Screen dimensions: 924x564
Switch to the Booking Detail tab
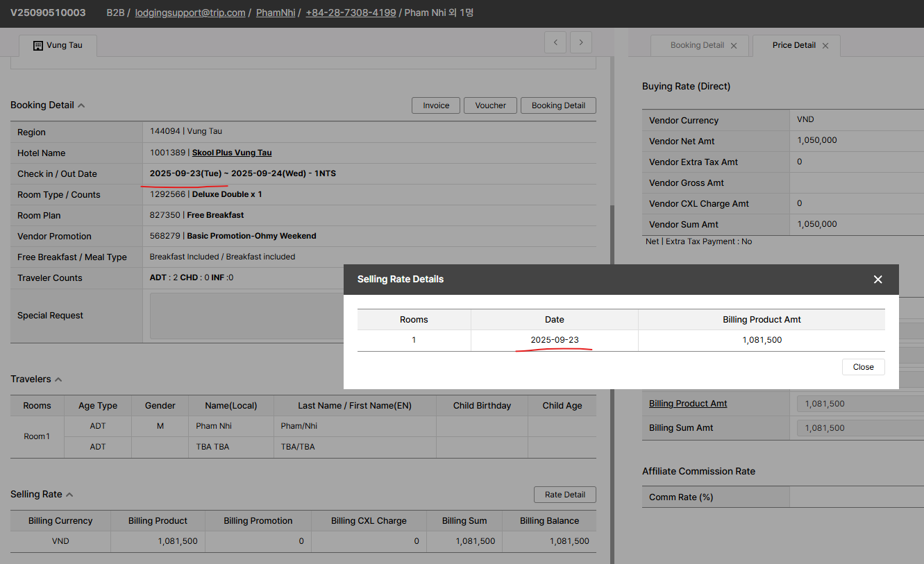point(697,45)
